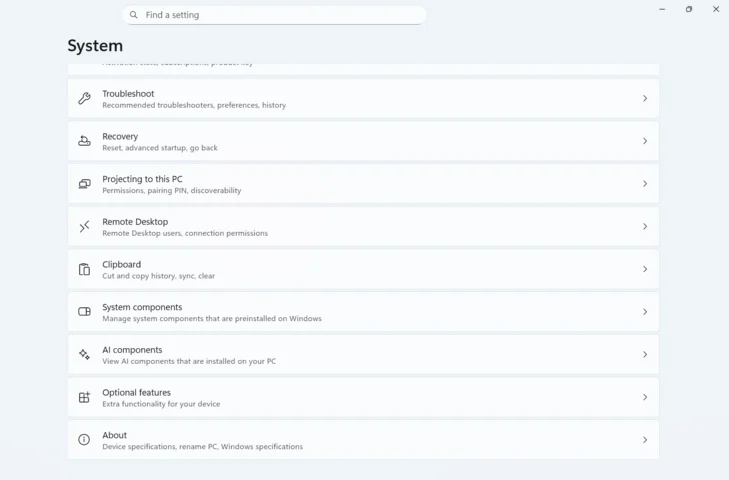Click the AI components sparkle icon
The image size is (729, 480).
click(84, 355)
